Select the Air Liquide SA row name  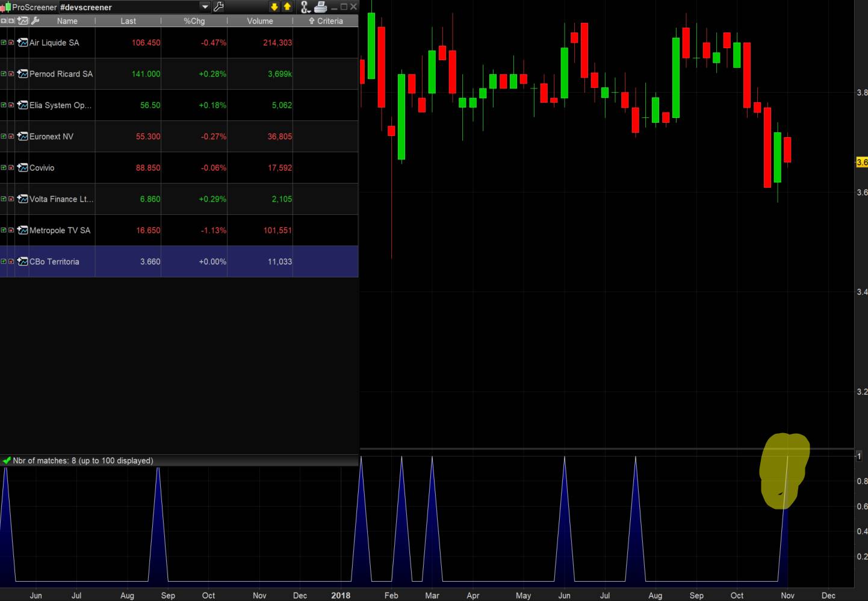pyautogui.click(x=54, y=43)
